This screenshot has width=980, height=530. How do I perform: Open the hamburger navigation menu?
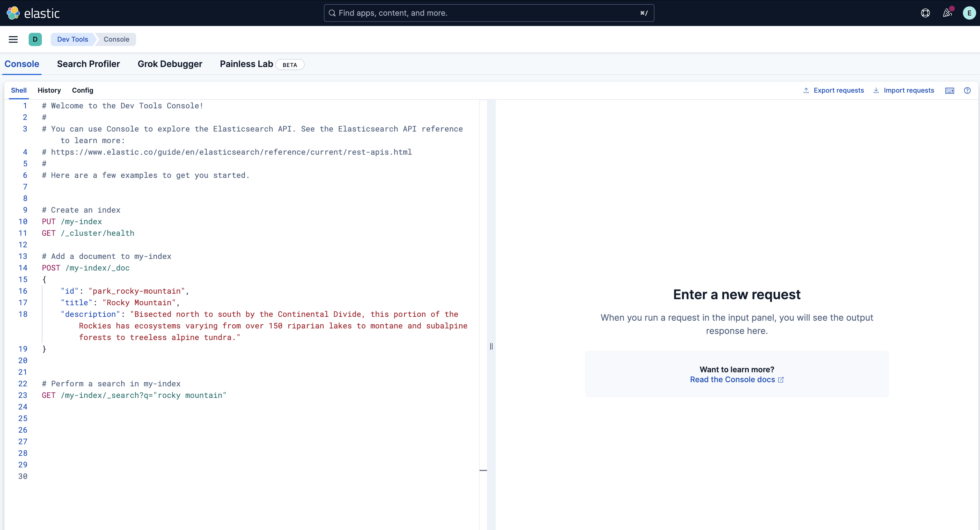tap(13, 39)
